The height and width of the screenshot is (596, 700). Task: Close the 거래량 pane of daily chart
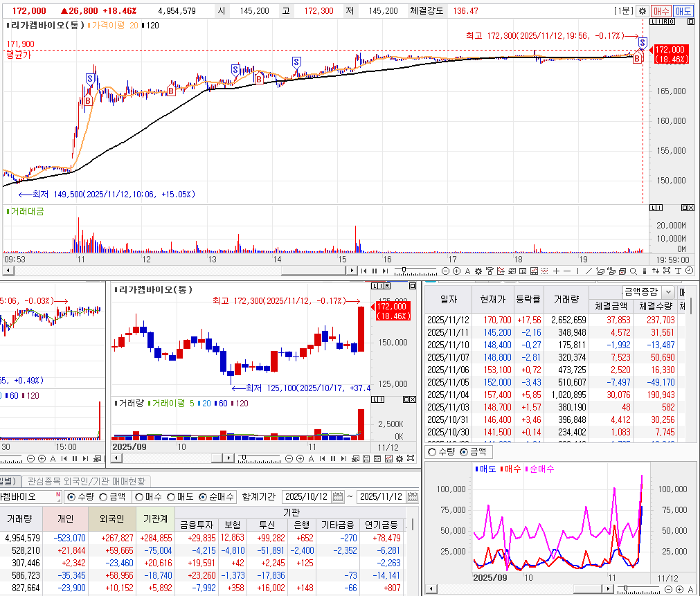pos(413,399)
